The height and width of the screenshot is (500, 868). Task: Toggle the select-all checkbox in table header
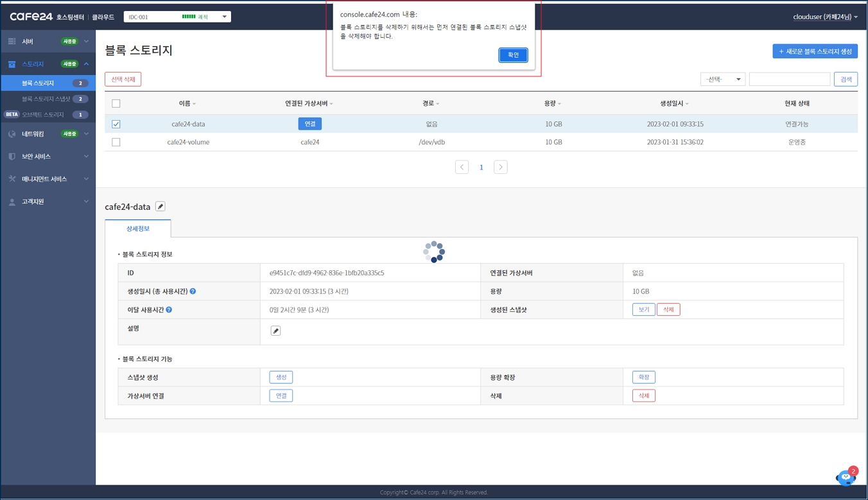tap(116, 103)
